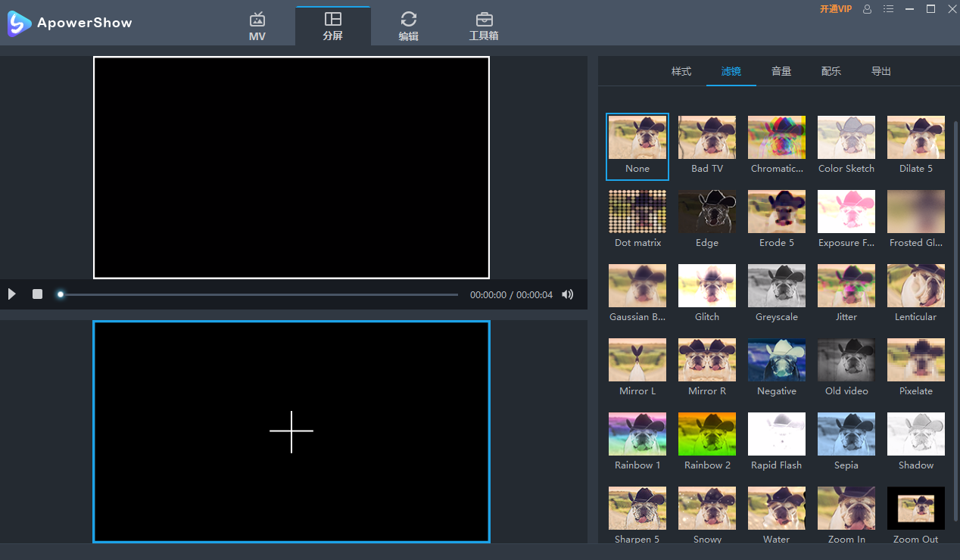The width and height of the screenshot is (960, 560).
Task: Click the volume speaker icon
Action: tap(567, 294)
